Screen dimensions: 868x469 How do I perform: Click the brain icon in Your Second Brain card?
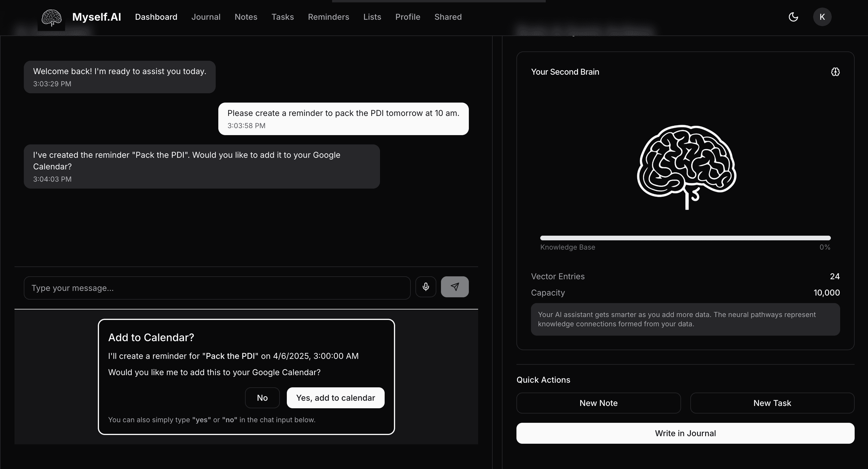835,72
